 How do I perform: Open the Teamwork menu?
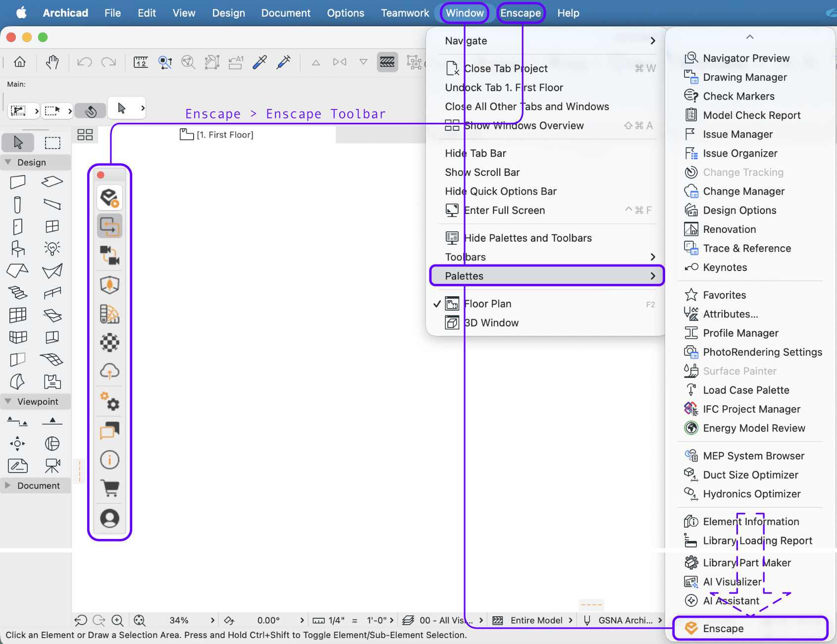pos(405,13)
